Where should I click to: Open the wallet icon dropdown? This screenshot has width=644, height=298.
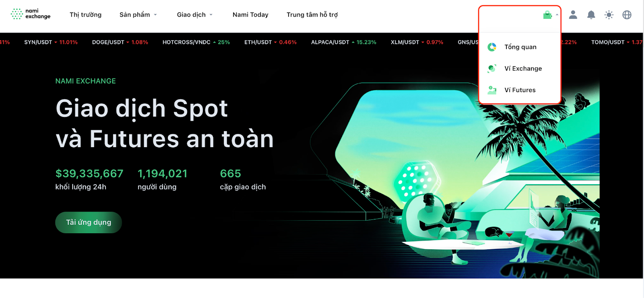coord(547,15)
